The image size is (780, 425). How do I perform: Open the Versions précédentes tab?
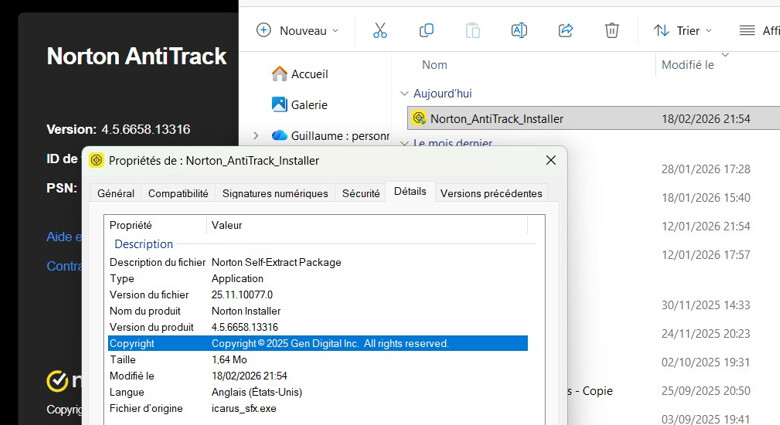pyautogui.click(x=491, y=193)
